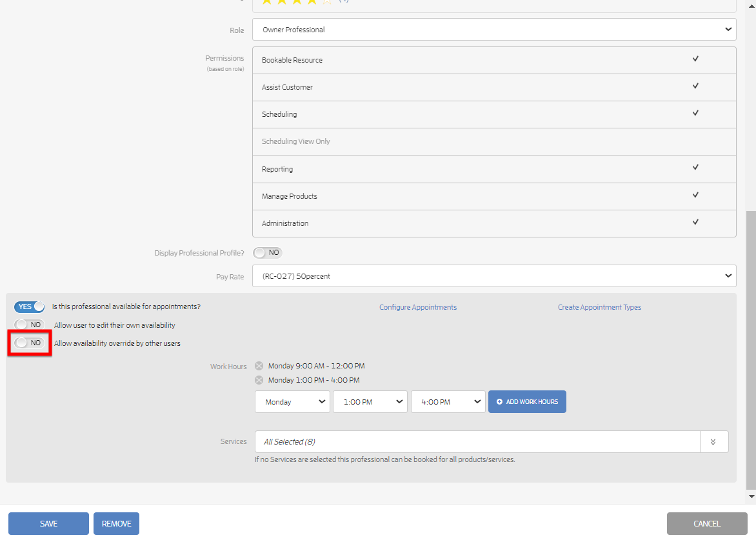Click the Remove button

116,524
